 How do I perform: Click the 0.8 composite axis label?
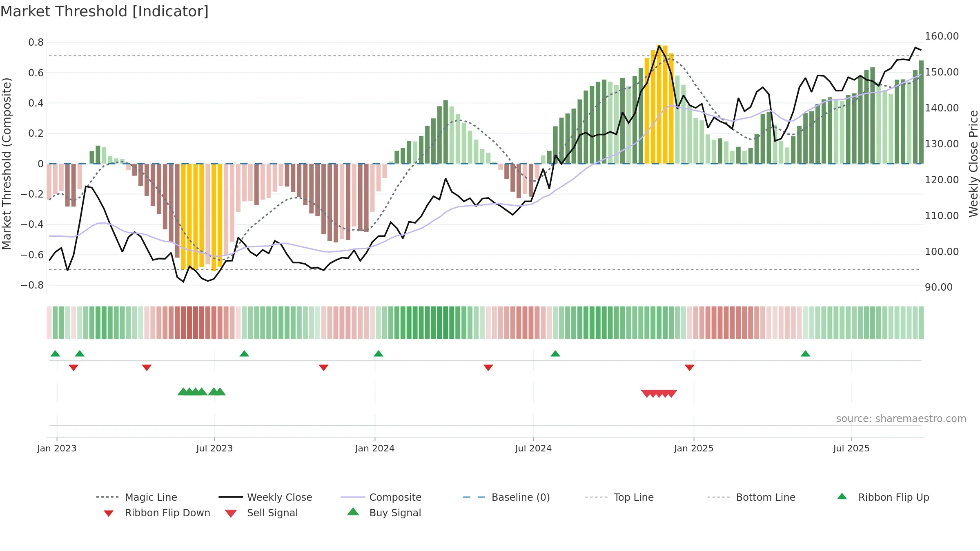click(36, 42)
